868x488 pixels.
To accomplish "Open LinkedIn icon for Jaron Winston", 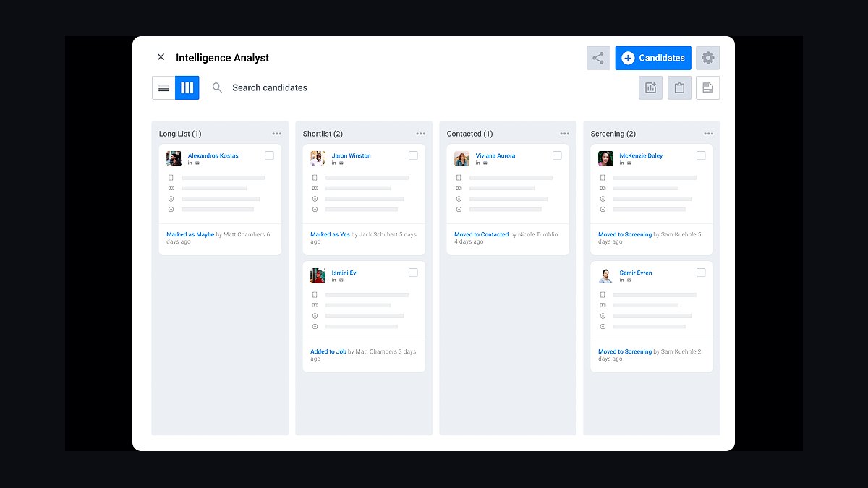I will 334,163.
